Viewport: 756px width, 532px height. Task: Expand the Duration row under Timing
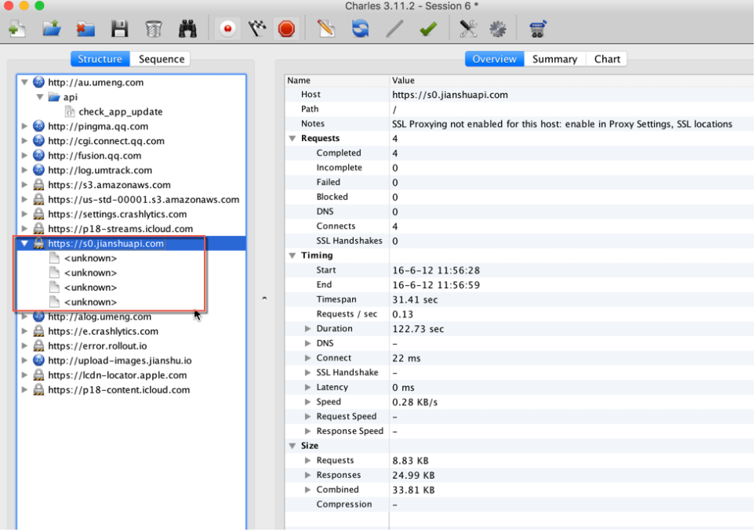(307, 329)
